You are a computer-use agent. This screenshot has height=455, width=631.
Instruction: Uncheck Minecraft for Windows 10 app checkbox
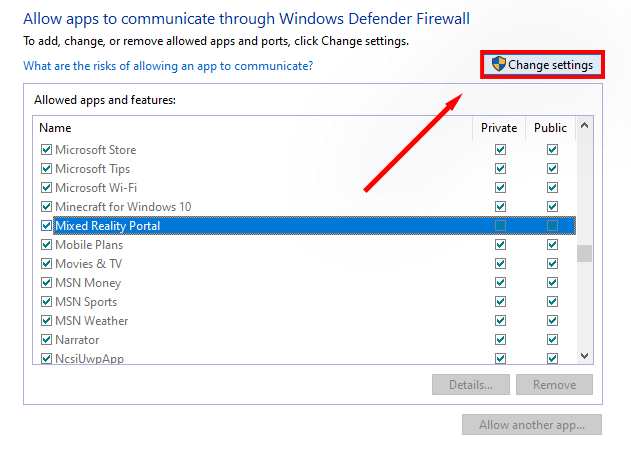(x=46, y=207)
